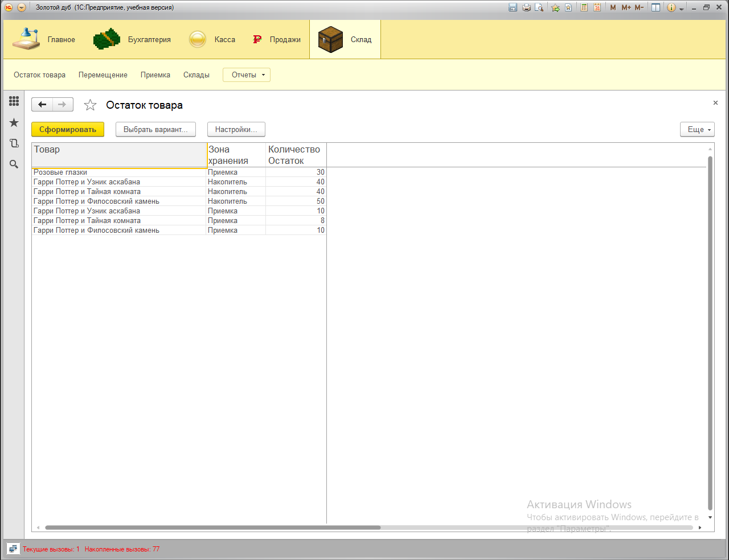Open the Настройки... button
Screen dimensions: 729x560
236,129
